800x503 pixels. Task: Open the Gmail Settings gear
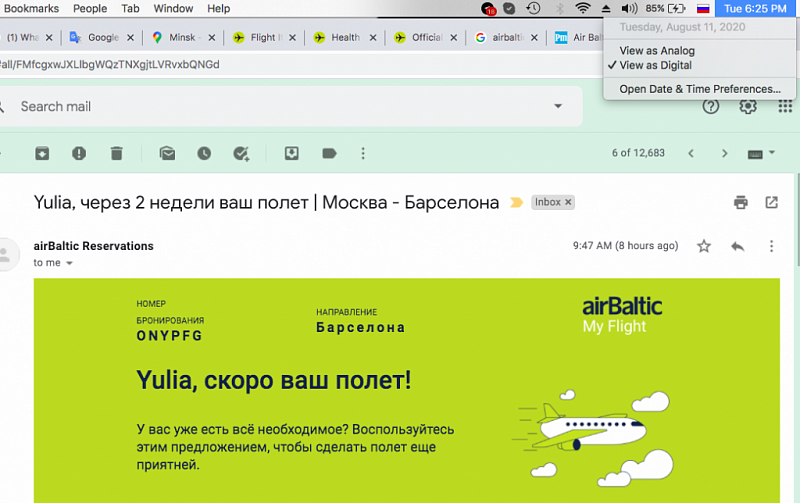[748, 106]
